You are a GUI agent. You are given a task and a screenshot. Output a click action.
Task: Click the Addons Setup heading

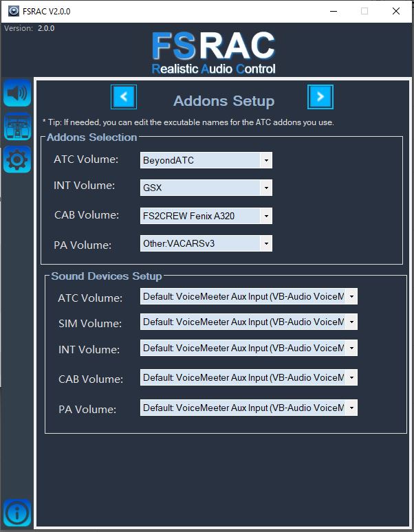224,101
